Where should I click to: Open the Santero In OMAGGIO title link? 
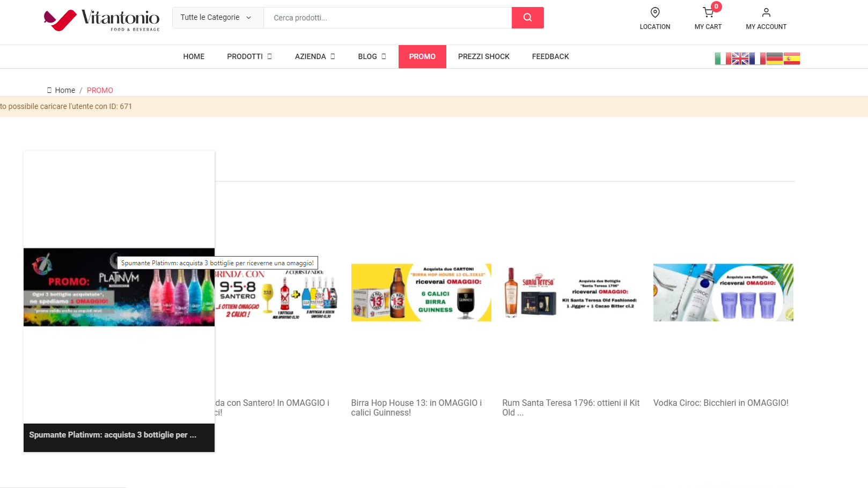(272, 407)
